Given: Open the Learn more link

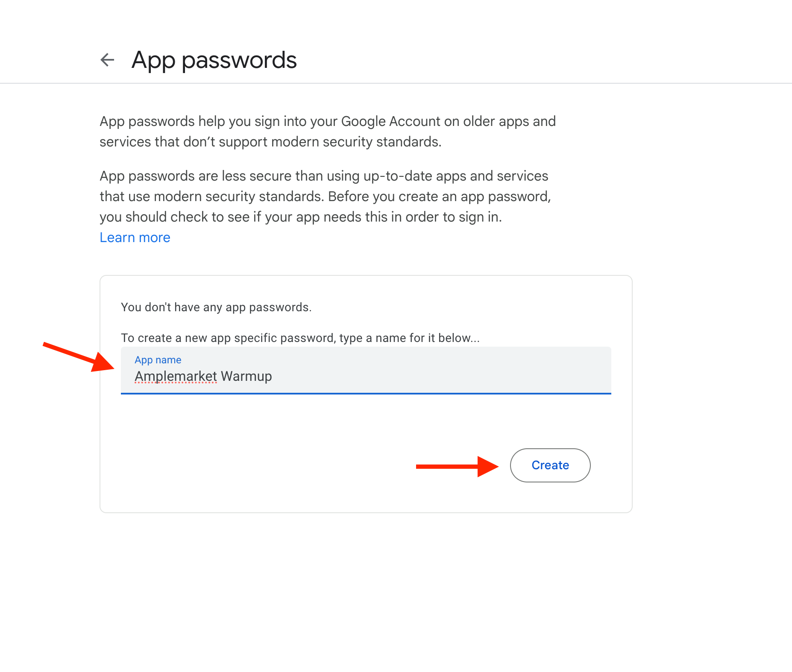Looking at the screenshot, I should click(x=135, y=237).
